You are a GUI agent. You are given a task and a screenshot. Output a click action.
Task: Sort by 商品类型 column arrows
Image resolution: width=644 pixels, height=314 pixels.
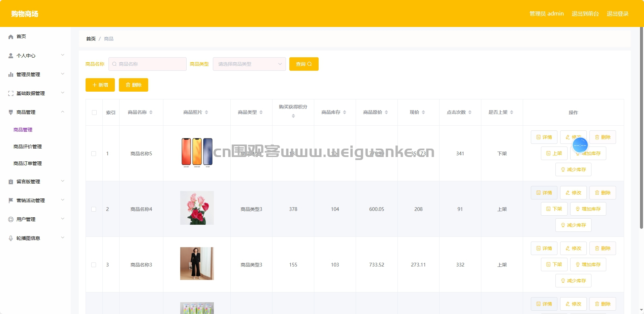[261, 112]
